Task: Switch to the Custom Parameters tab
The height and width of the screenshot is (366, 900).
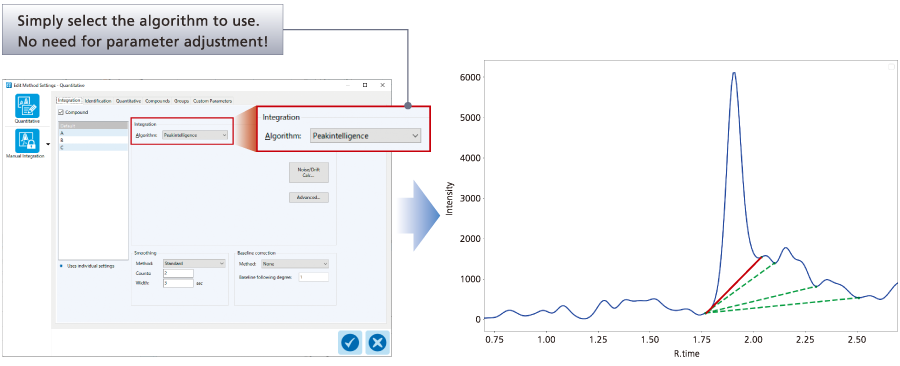Action: (212, 101)
